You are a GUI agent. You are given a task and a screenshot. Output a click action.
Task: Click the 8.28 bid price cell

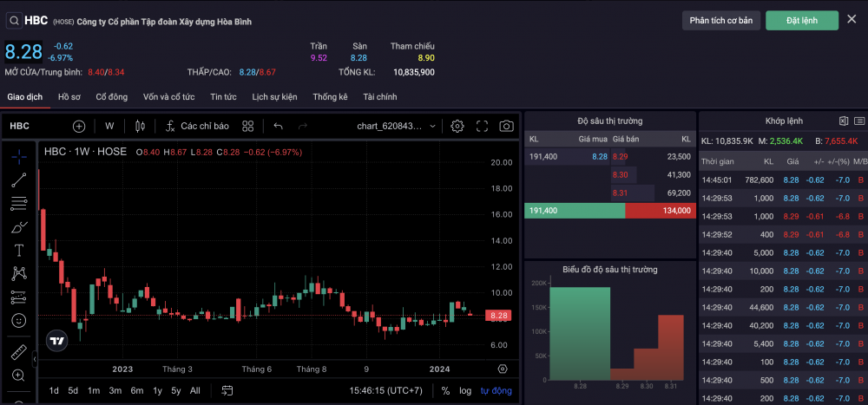pyautogui.click(x=599, y=157)
